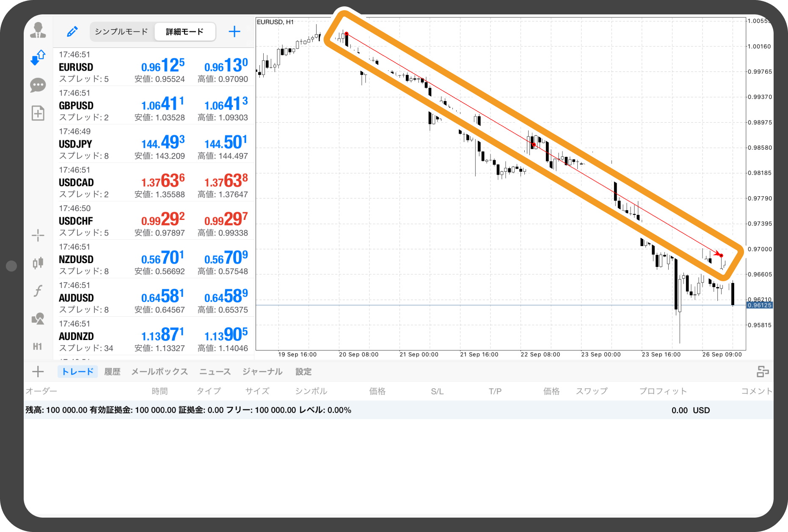Click USDJPY ask price 144.501

226,143
